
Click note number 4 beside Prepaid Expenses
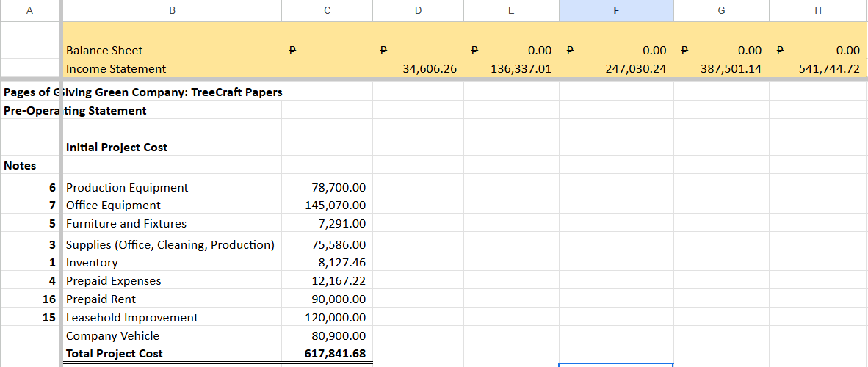click(x=29, y=280)
